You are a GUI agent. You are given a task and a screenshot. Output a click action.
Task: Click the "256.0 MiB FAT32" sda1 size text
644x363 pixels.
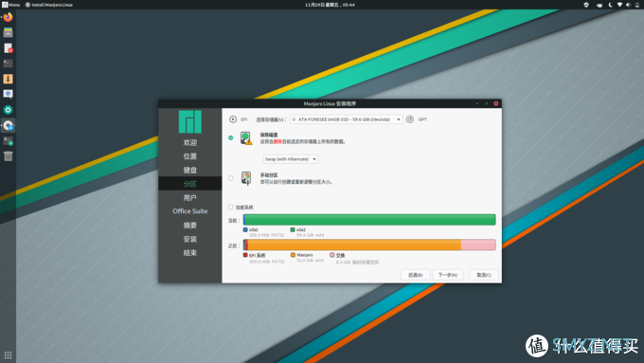pyautogui.click(x=266, y=235)
